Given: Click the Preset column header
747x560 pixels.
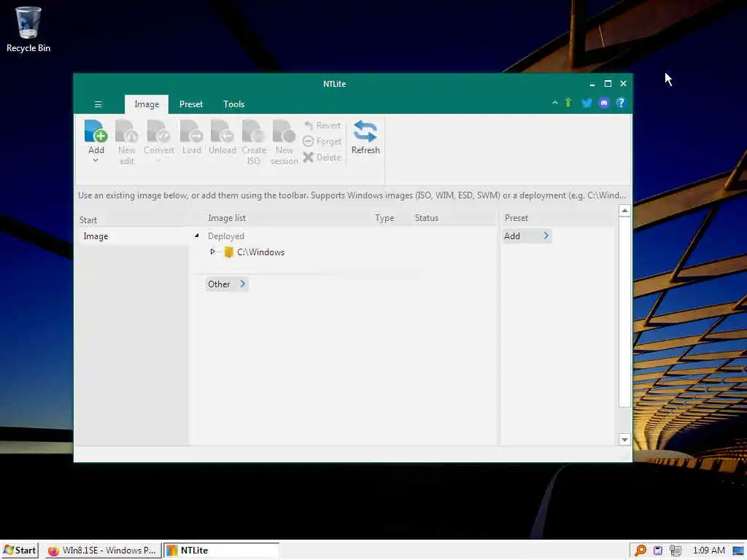Looking at the screenshot, I should [x=516, y=218].
